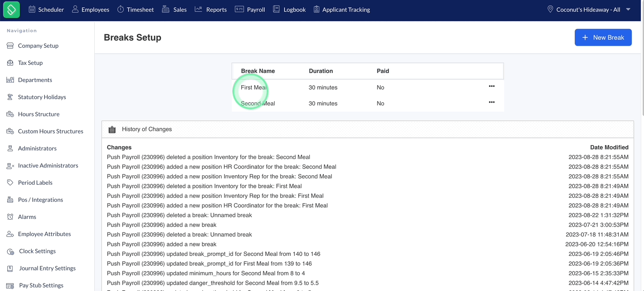Image resolution: width=644 pixels, height=291 pixels.
Task: Open Applicant Tracking menu
Action: click(341, 9)
